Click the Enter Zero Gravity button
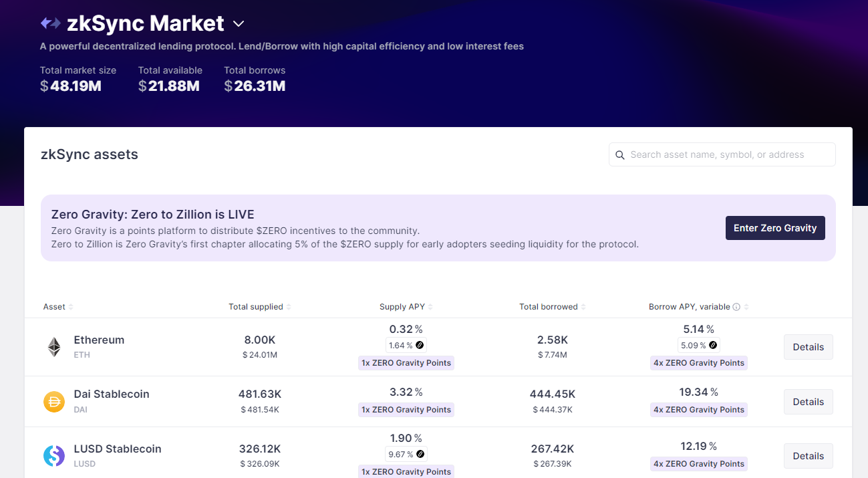This screenshot has width=868, height=478. (775, 228)
